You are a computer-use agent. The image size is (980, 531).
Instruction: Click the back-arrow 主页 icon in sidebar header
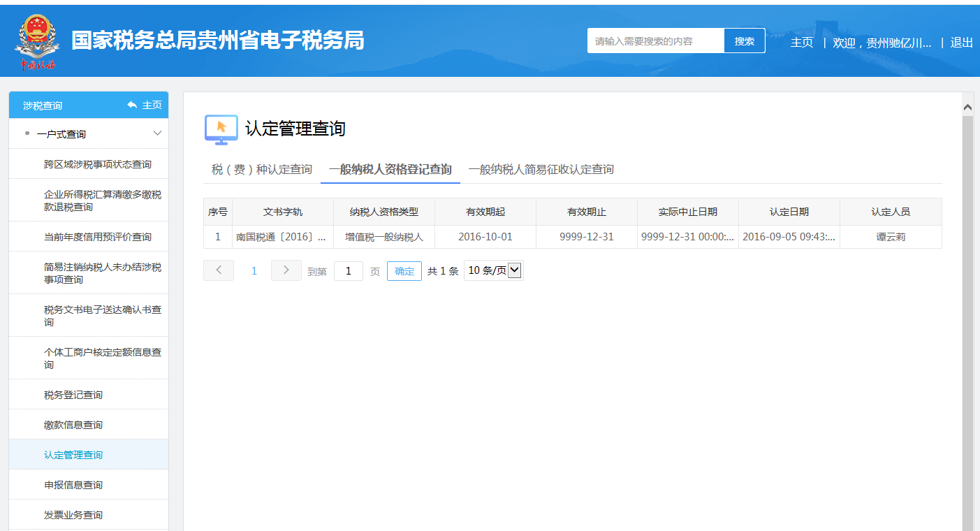click(133, 105)
